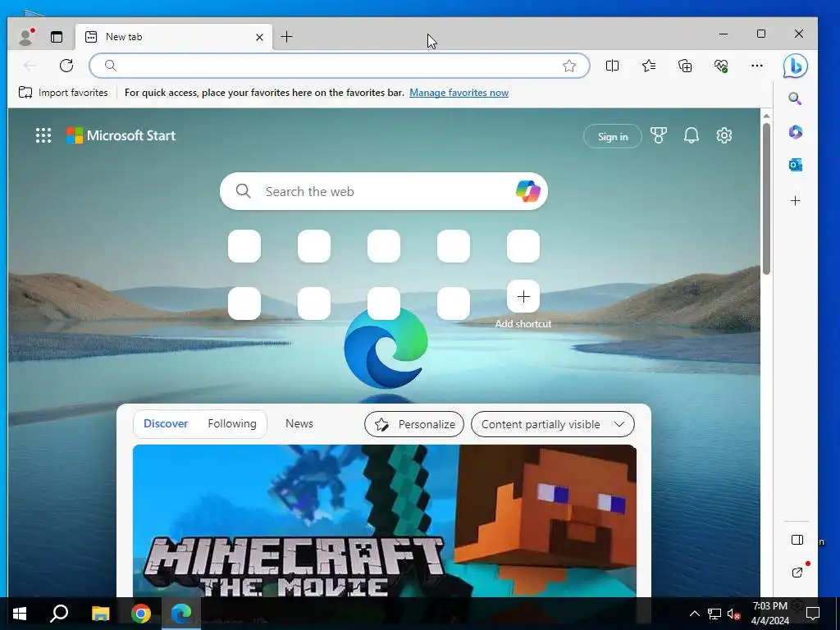Refresh the page
840x630 pixels.
pyautogui.click(x=66, y=66)
